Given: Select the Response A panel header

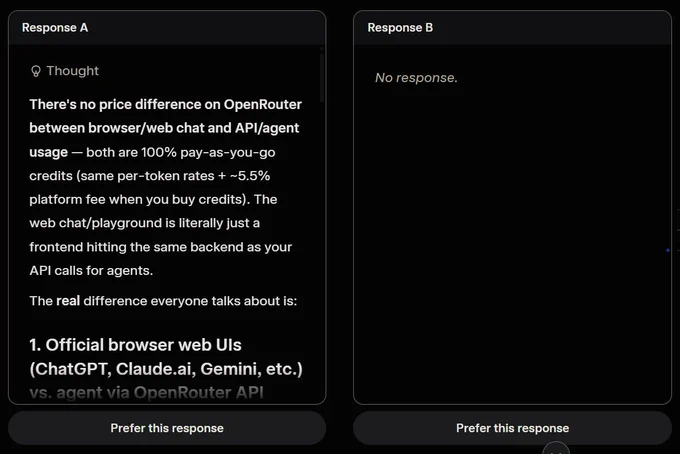Looking at the screenshot, I should tap(167, 28).
